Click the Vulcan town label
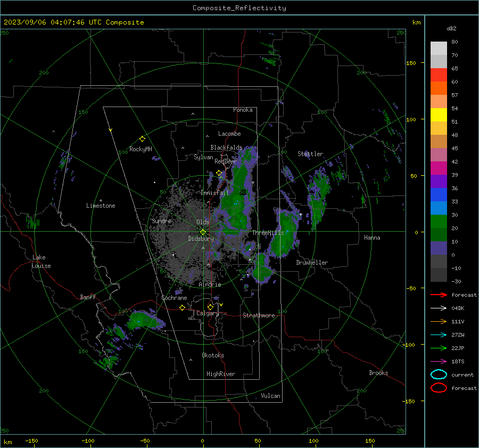Image resolution: width=479 pixels, height=448 pixels. point(270,396)
